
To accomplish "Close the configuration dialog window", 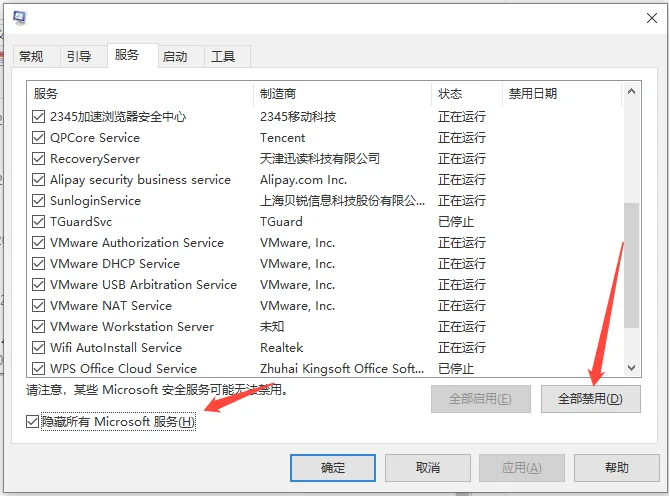I will [652, 18].
